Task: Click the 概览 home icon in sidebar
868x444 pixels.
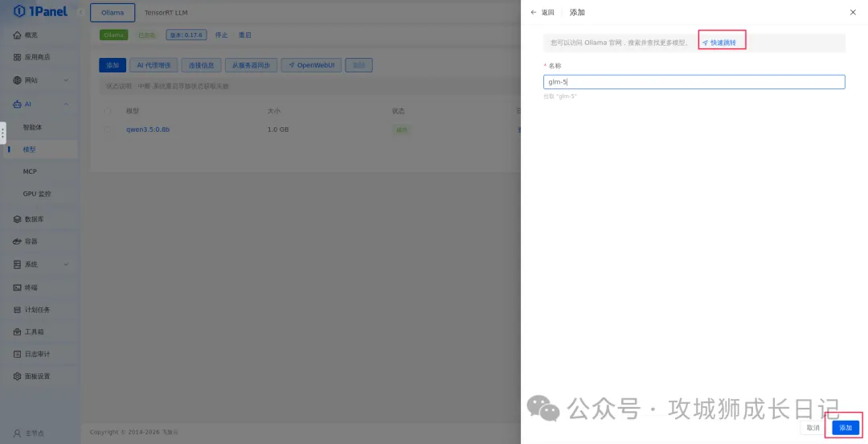Action: click(17, 35)
